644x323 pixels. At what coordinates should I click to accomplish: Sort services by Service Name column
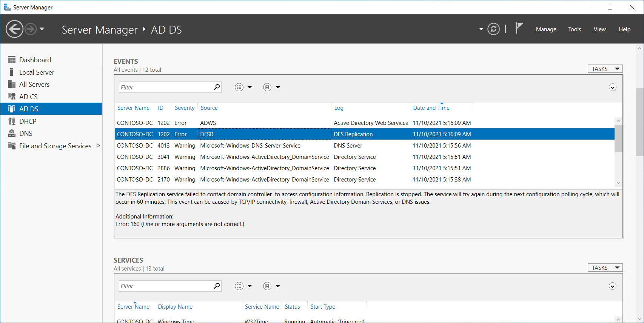point(262,307)
